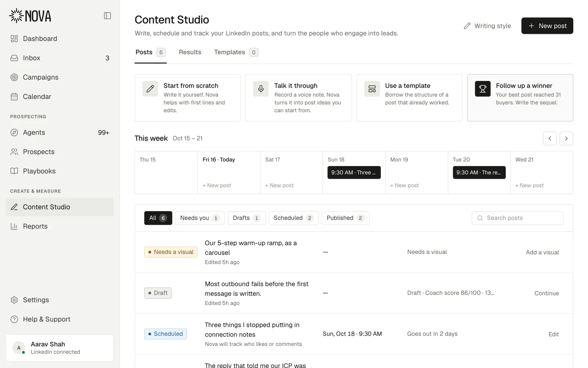Collapse the sidebar with the panel icon

pos(107,15)
